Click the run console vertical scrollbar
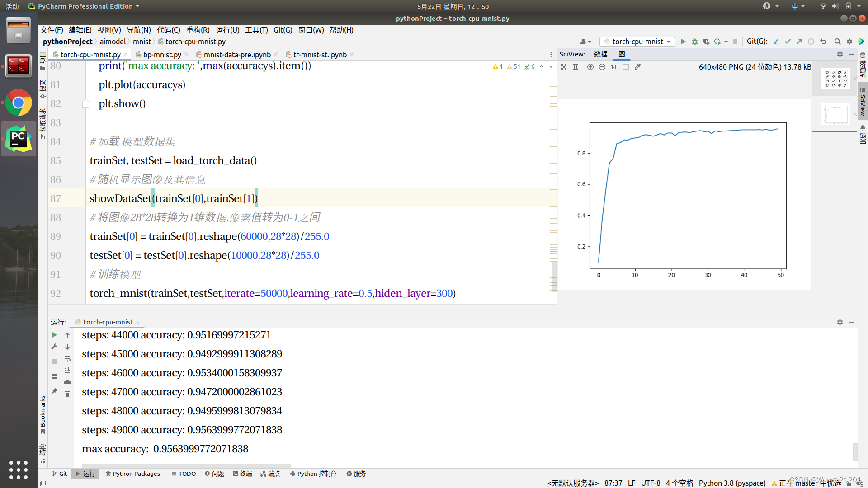 pos(855,452)
